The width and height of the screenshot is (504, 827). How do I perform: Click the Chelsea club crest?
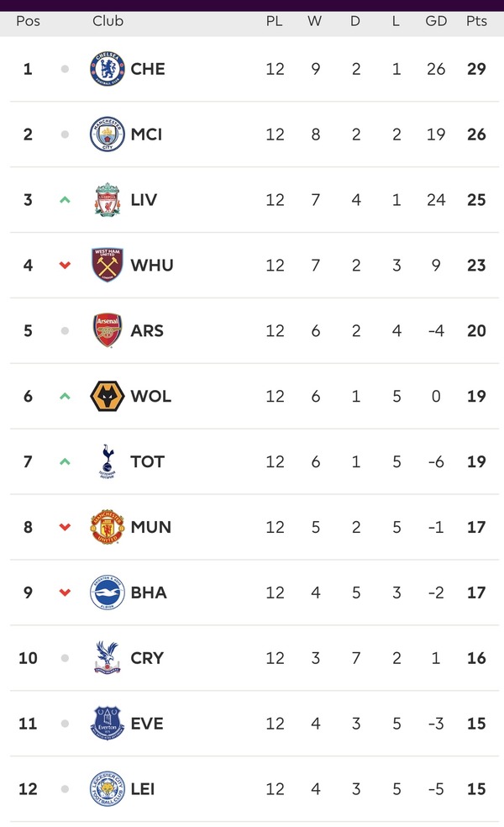(x=107, y=69)
